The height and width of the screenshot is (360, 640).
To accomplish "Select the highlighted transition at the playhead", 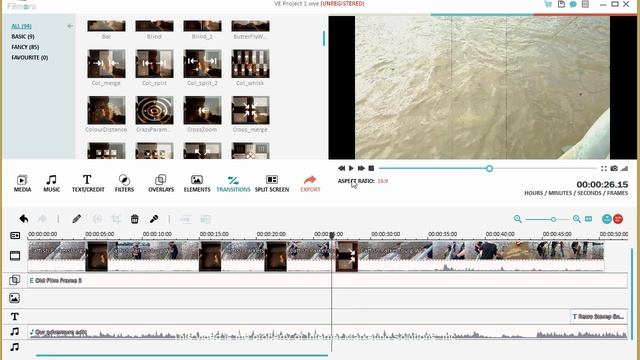I will click(x=347, y=256).
